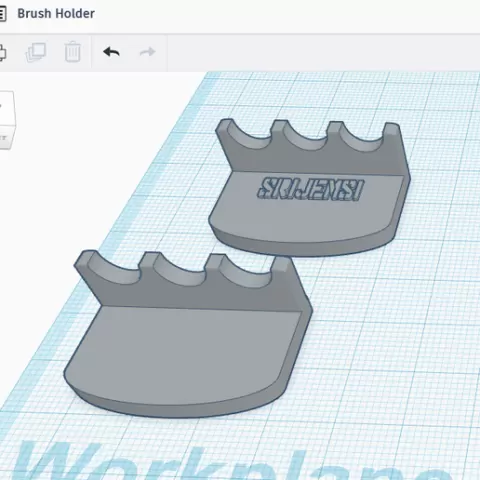Viewport: 480px width, 480px height.
Task: Rename the design title Brush Holder
Action: pos(56,14)
